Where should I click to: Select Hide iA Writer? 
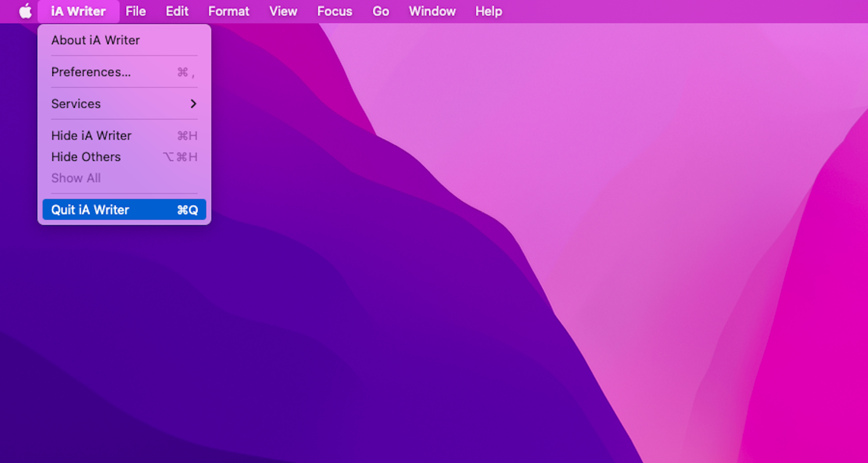tap(91, 135)
